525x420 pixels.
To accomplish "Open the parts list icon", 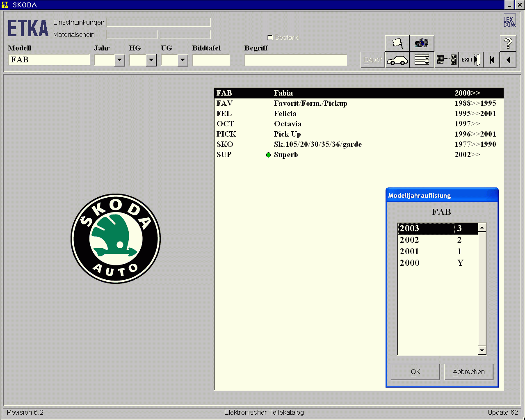I will coord(422,60).
